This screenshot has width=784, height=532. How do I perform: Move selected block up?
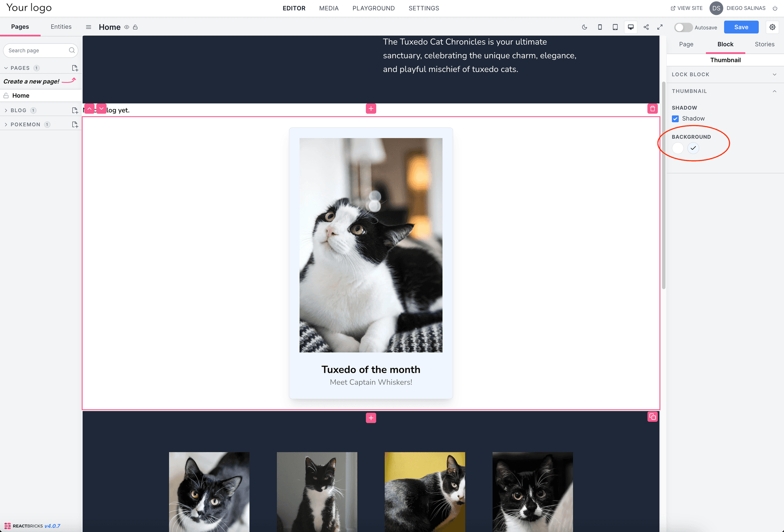[x=89, y=109]
